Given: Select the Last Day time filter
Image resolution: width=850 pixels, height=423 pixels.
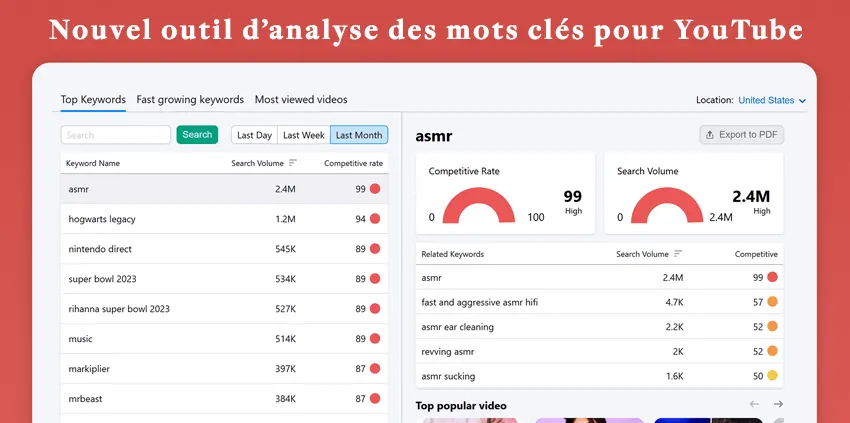Looking at the screenshot, I should (x=254, y=135).
